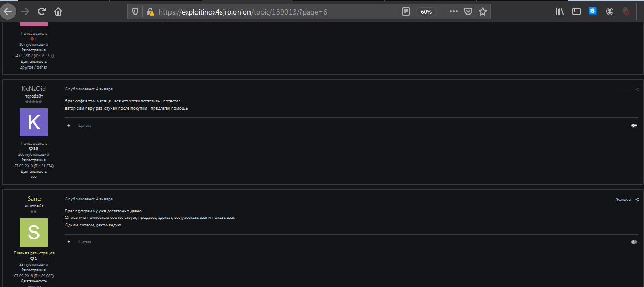Screen dimensions: 644x287
Task: Click the purple K avatar thumbnail
Action: 34,122
